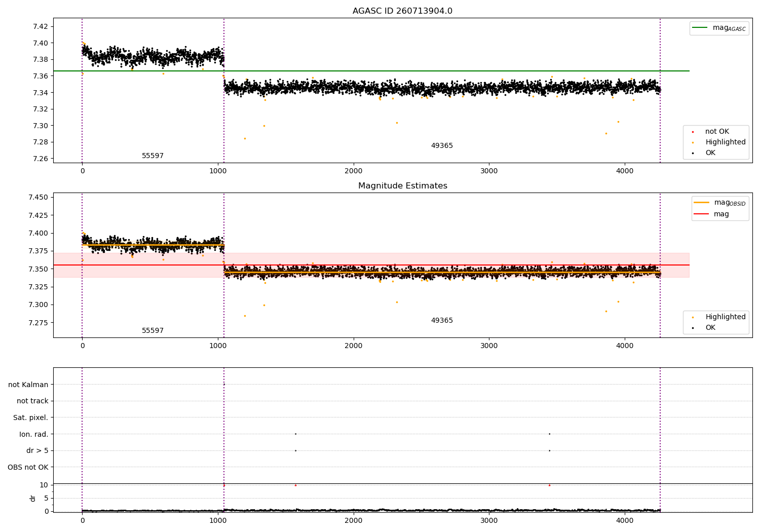Viewport: 760px width, 532px height.
Task: Click the 7.42 y-axis tick label
Action: pos(40,26)
